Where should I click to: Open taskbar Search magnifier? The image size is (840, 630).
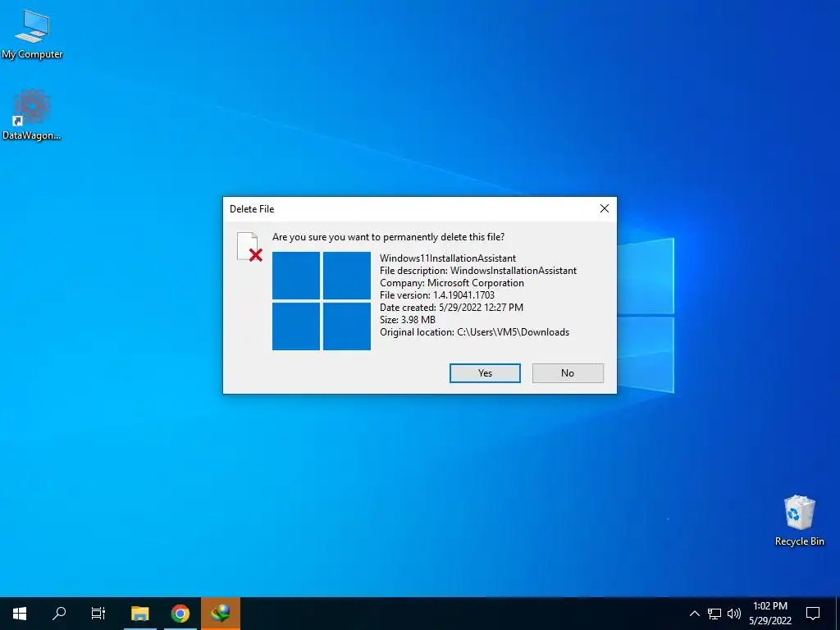pyautogui.click(x=59, y=614)
